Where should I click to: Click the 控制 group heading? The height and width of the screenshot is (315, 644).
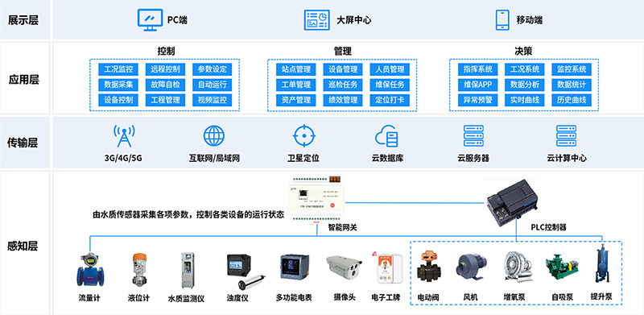[166, 52]
